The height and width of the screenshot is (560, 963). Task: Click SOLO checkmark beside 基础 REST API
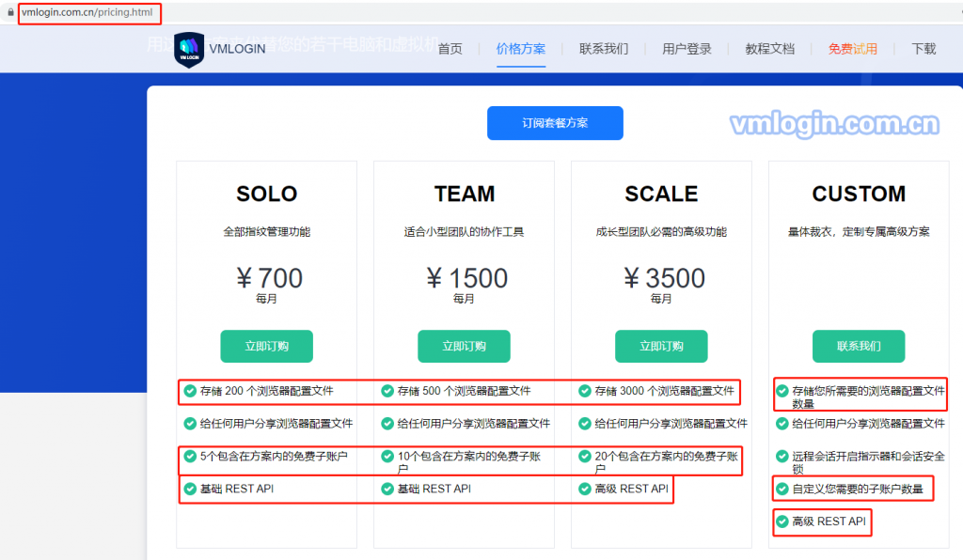pos(190,489)
